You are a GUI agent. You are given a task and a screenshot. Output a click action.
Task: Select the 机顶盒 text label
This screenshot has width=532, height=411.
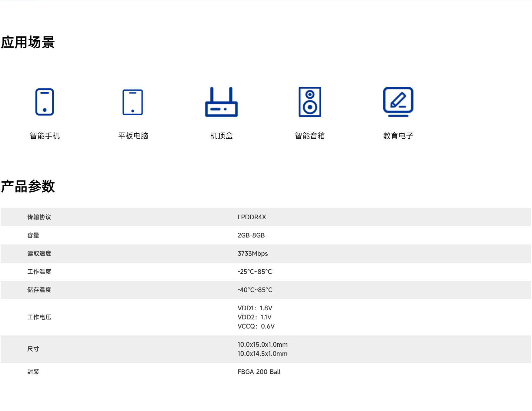point(221,136)
